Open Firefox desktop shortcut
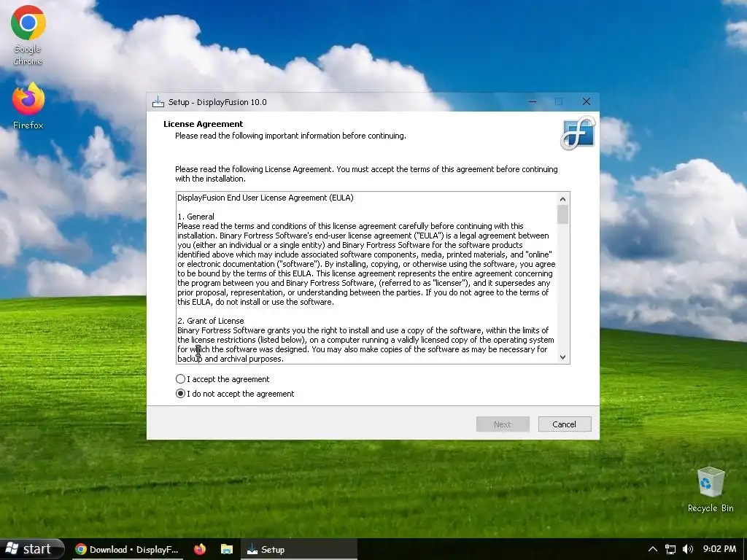This screenshot has height=560, width=747. tap(28, 106)
